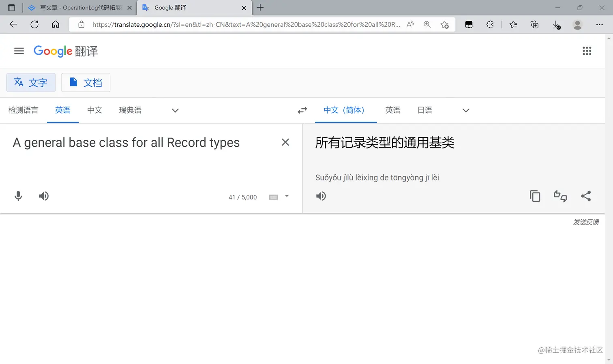The width and height of the screenshot is (613, 364).
Task: Listen to the source text audio
Action: pos(44,196)
